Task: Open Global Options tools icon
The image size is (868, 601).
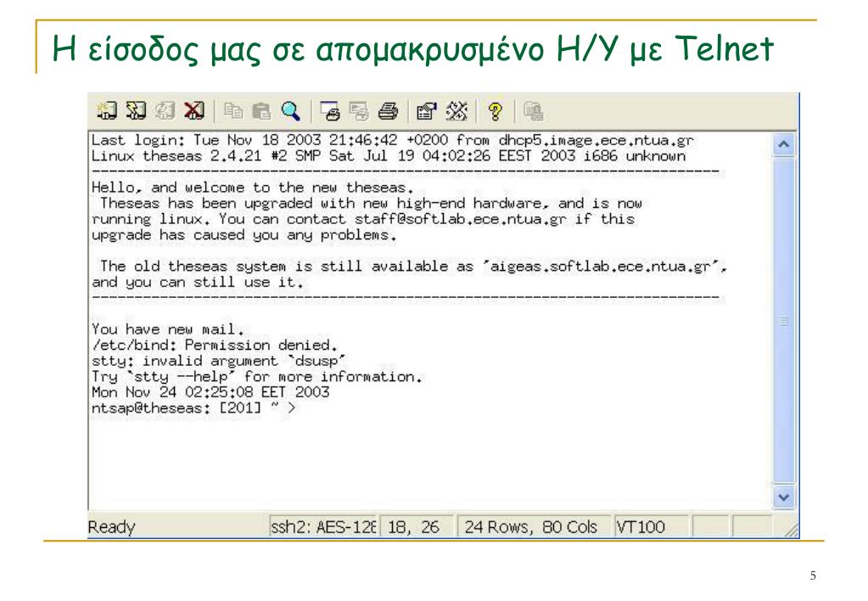Action: tap(456, 111)
